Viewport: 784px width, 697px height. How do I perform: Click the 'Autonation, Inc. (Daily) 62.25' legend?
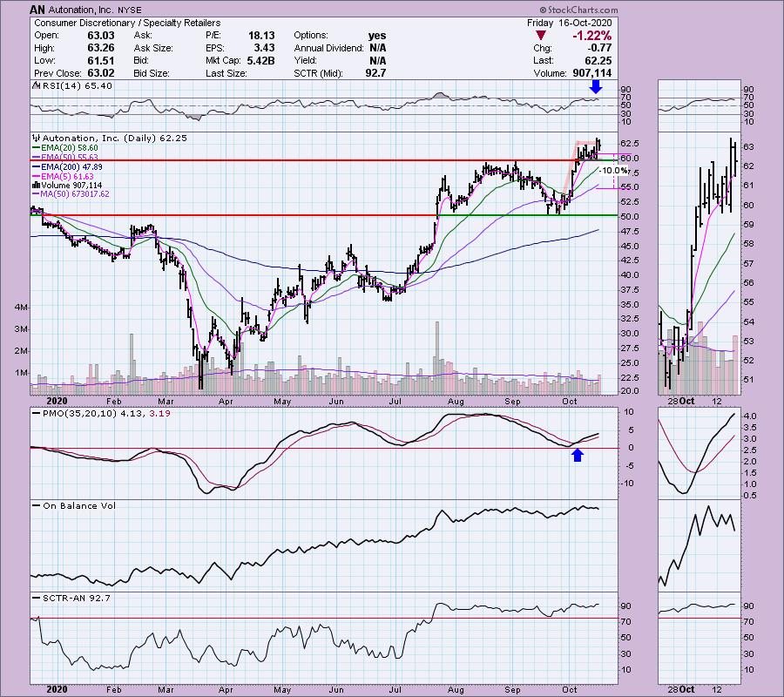click(x=114, y=139)
